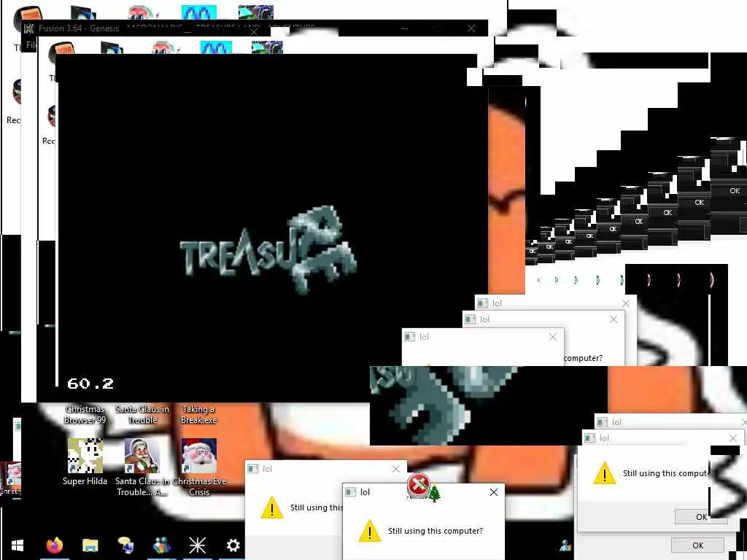Open File Explorer from the taskbar
Viewport: 747px width, 560px height.
pyautogui.click(x=90, y=545)
